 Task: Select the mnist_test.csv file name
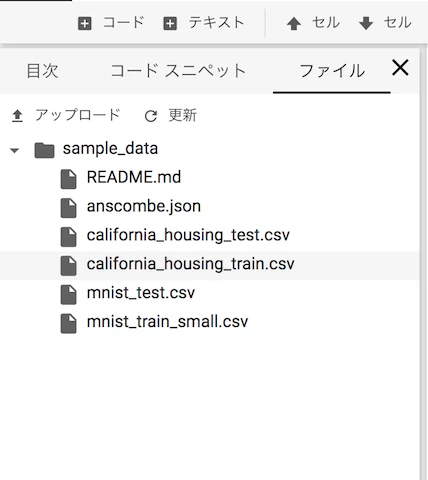point(141,293)
